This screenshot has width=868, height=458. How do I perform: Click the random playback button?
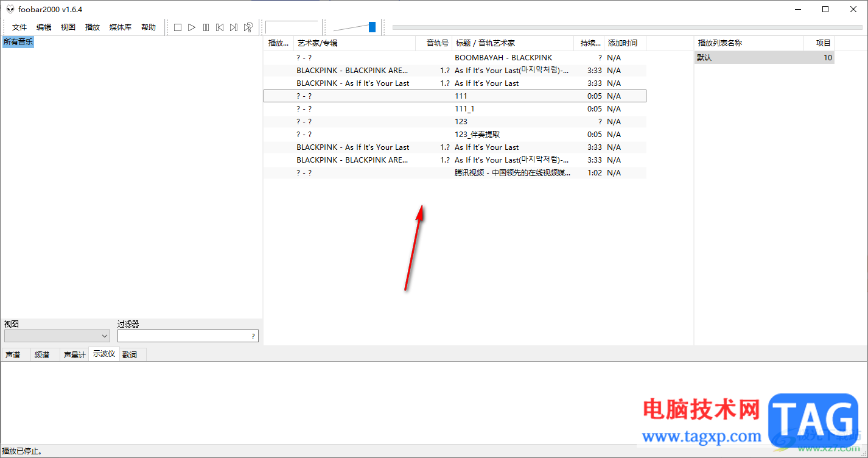(248, 27)
